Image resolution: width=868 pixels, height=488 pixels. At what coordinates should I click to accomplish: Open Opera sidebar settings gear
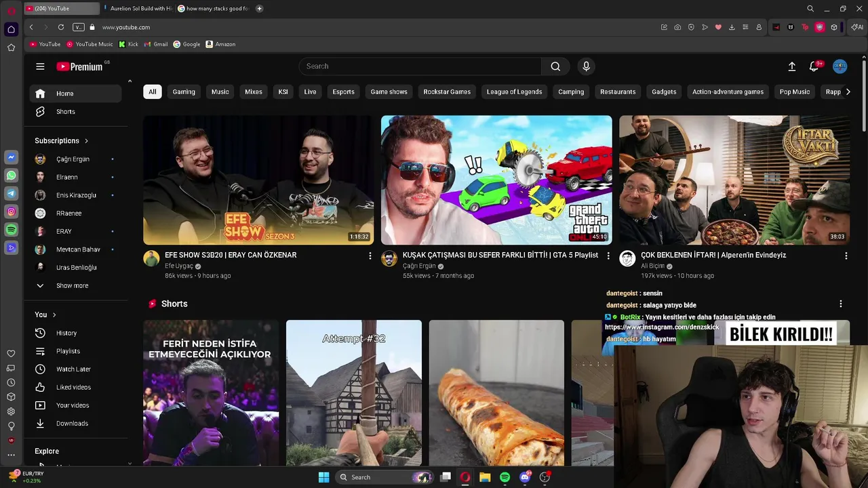[x=11, y=411]
